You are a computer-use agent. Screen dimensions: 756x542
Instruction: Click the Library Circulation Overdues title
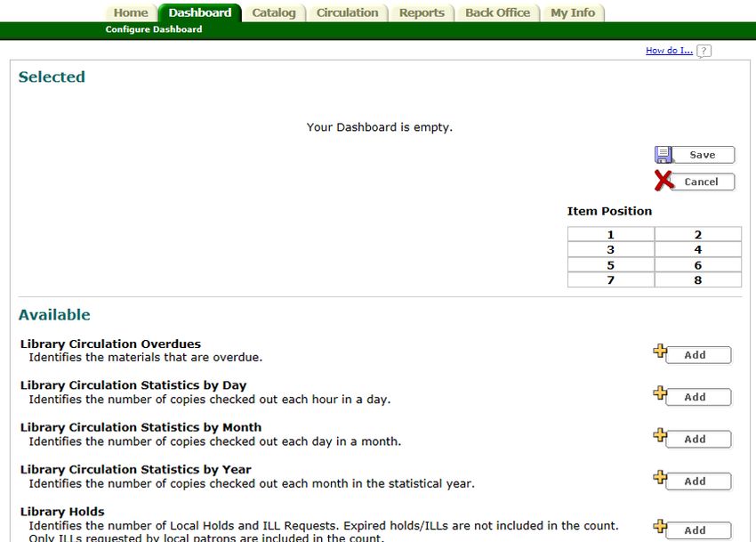pos(110,344)
